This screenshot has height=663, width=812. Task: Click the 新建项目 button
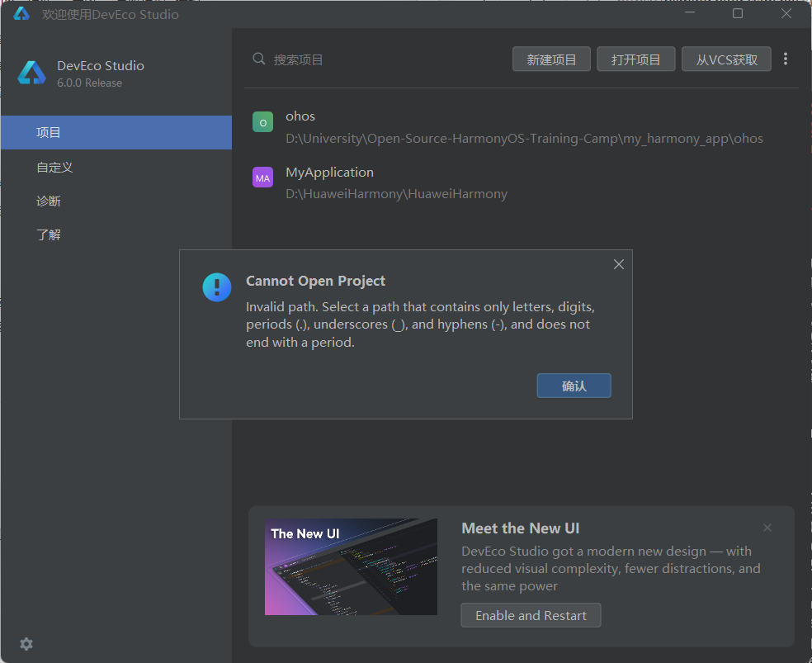pos(551,59)
